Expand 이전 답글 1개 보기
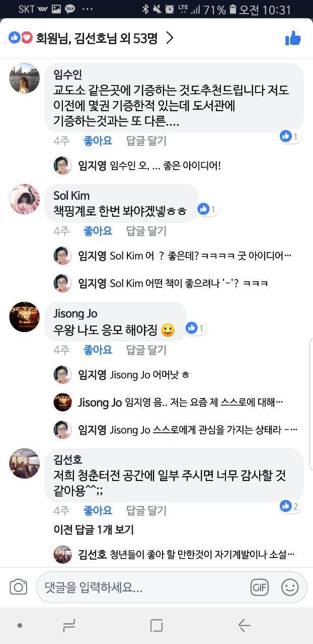Image resolution: width=313 pixels, height=644 pixels. tap(94, 530)
